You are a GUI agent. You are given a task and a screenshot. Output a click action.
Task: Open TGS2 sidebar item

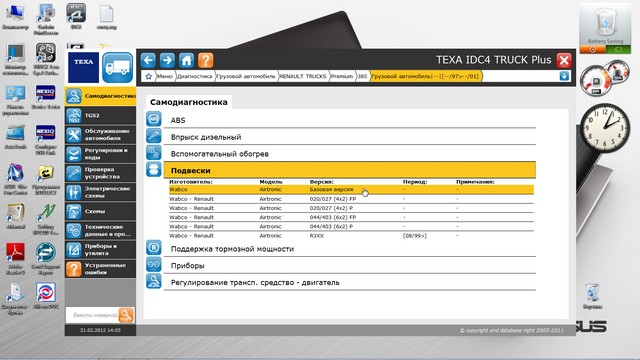click(x=100, y=116)
